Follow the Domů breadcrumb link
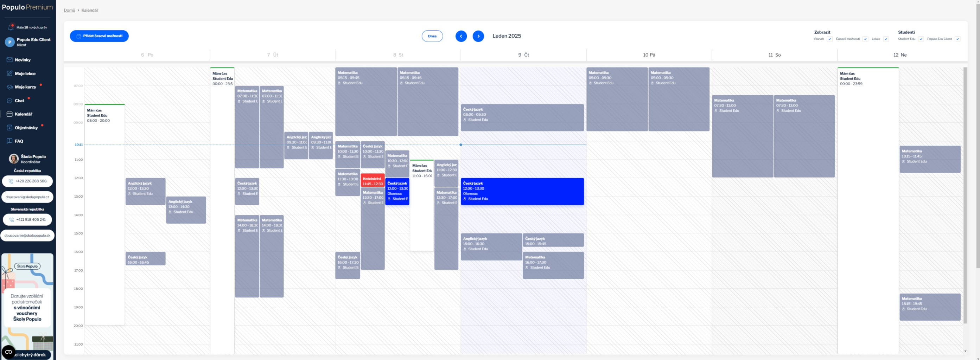This screenshot has width=980, height=360. pyautogui.click(x=69, y=10)
